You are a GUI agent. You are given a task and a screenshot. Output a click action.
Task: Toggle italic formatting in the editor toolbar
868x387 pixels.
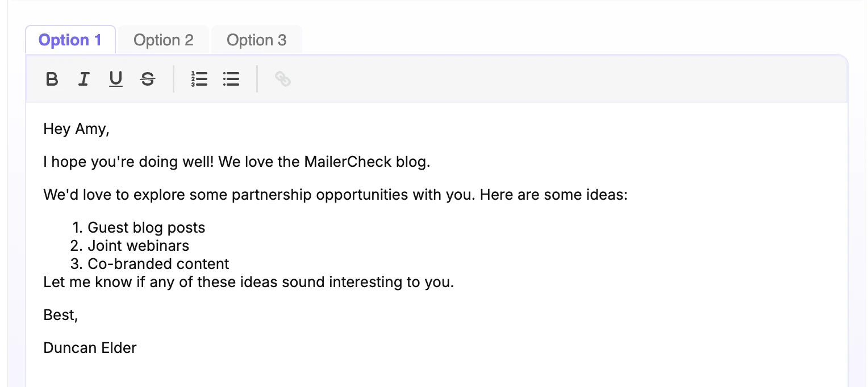point(84,79)
